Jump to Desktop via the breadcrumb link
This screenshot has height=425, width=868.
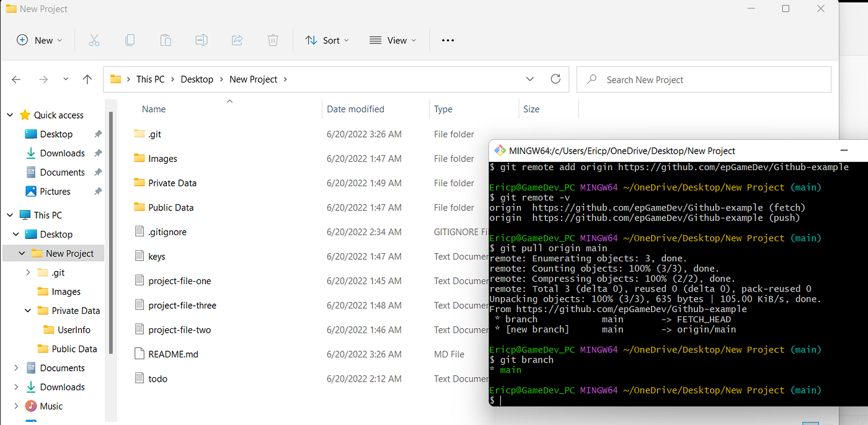click(197, 79)
